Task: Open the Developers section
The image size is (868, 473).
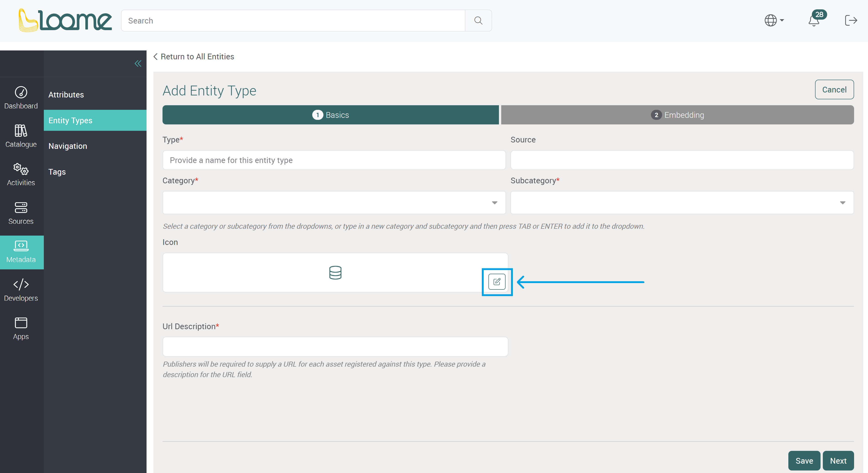Action: [x=21, y=290]
